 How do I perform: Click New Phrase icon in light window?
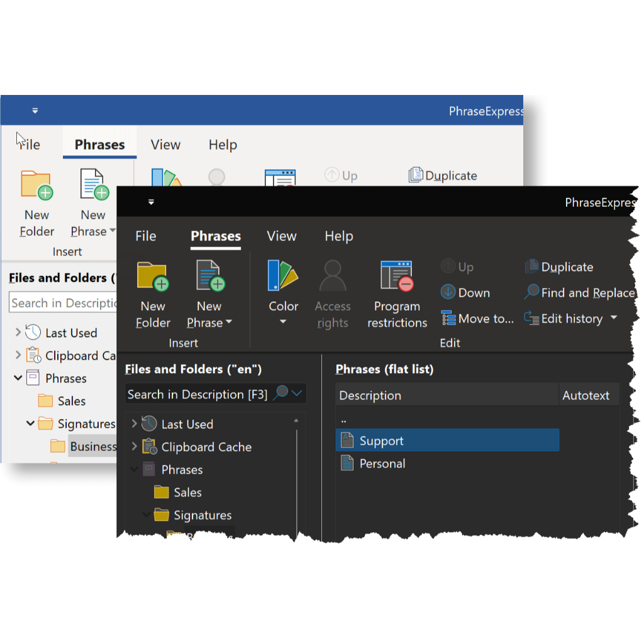(94, 184)
